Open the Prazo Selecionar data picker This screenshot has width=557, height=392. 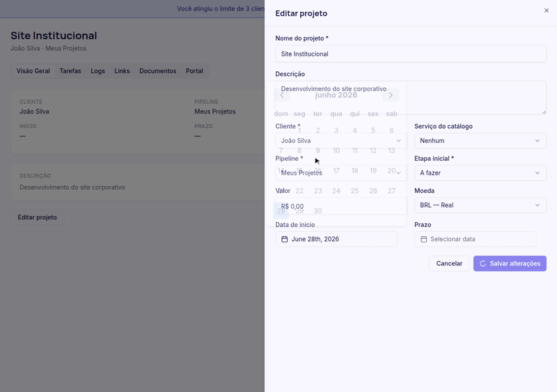click(x=476, y=240)
